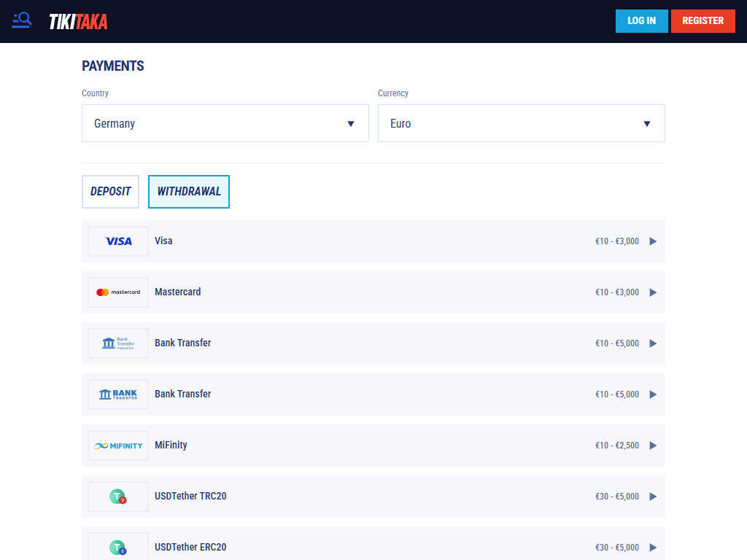The width and height of the screenshot is (747, 560).
Task: Select the Withdrawal tab
Action: (x=189, y=192)
